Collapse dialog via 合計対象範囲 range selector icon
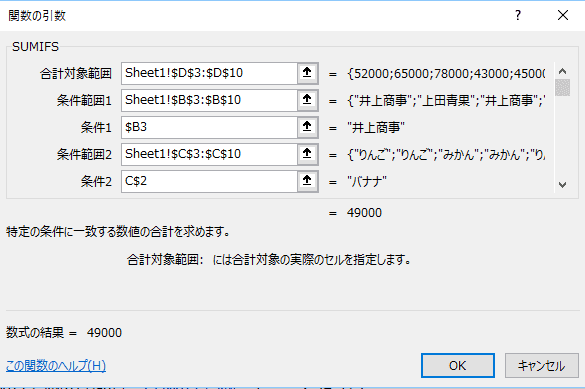585x389 pixels. pyautogui.click(x=307, y=73)
